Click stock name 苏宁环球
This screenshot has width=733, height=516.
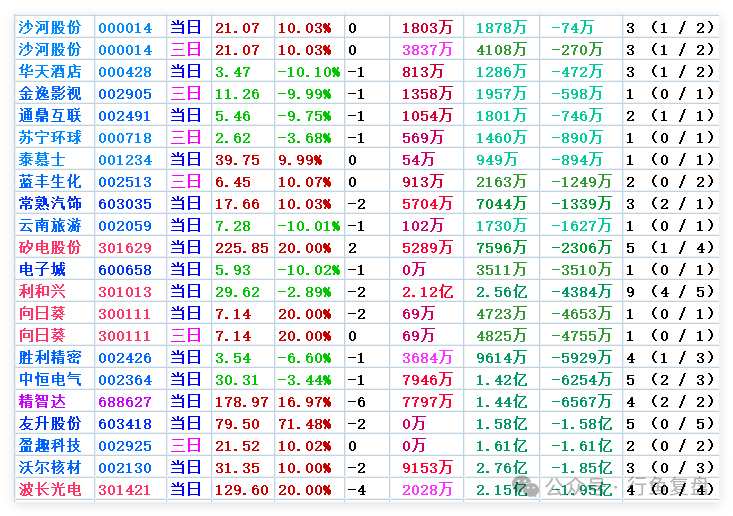50,137
